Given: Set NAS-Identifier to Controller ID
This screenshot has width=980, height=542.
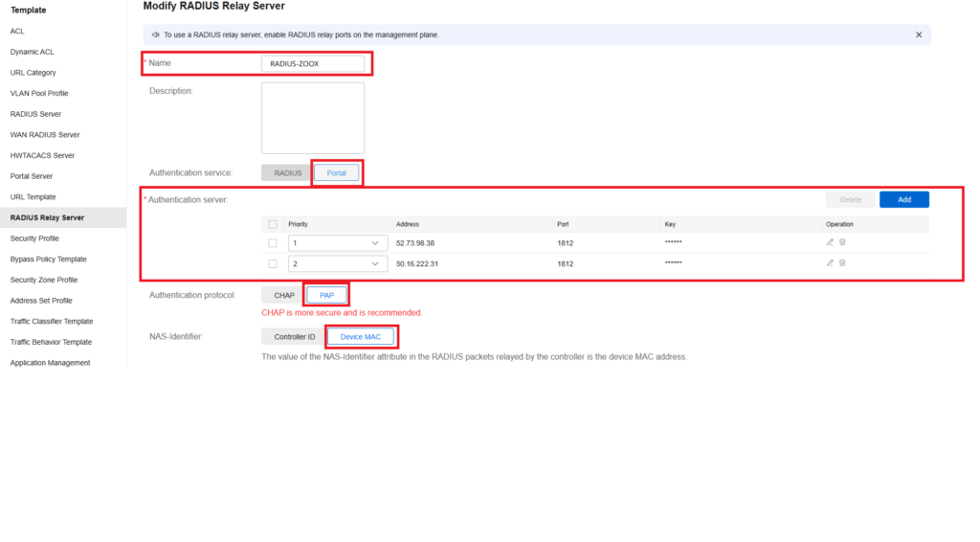Looking at the screenshot, I should [295, 337].
